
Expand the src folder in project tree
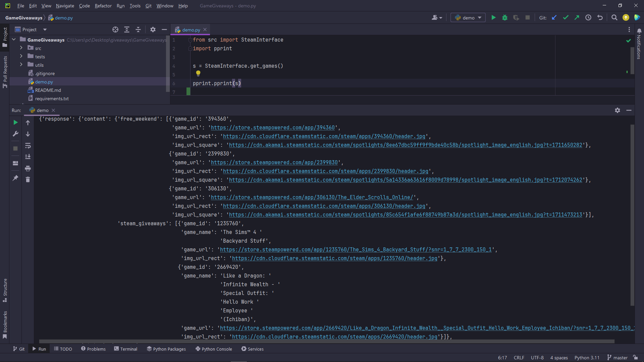[21, 48]
